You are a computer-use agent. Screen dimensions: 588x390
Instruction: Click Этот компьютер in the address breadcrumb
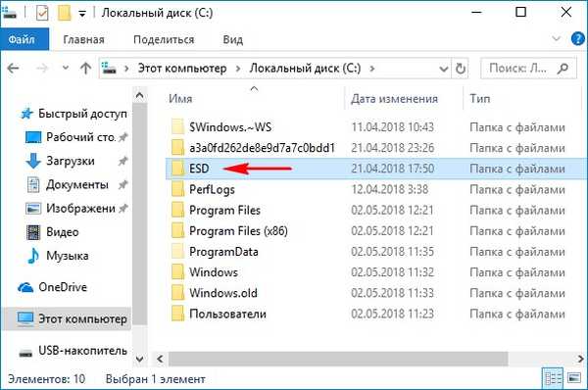182,69
